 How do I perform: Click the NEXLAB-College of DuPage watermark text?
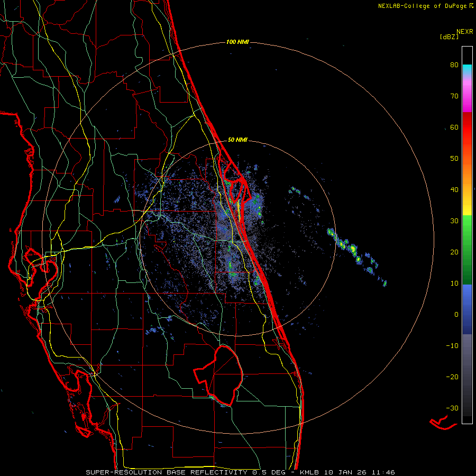(422, 6)
